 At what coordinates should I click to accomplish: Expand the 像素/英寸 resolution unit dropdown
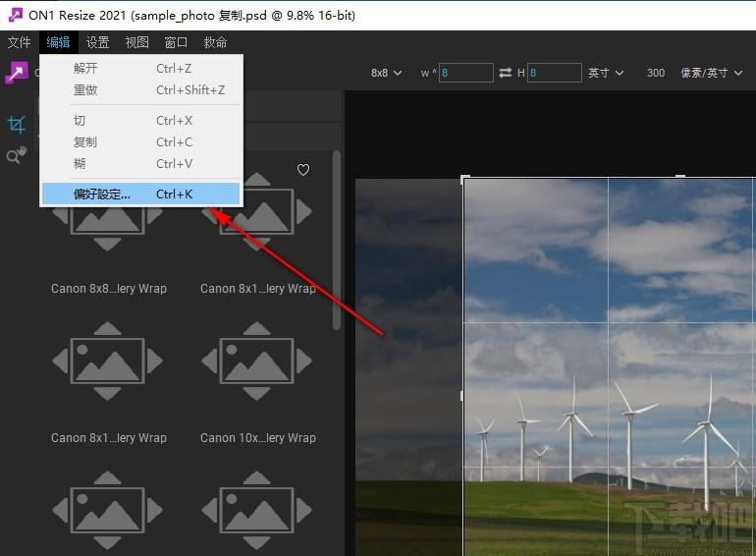(711, 73)
